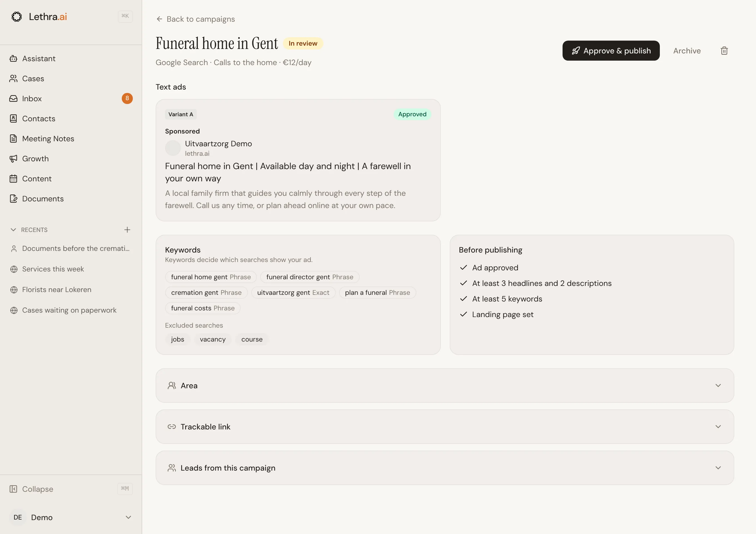Add a new recent with plus icon

127,230
